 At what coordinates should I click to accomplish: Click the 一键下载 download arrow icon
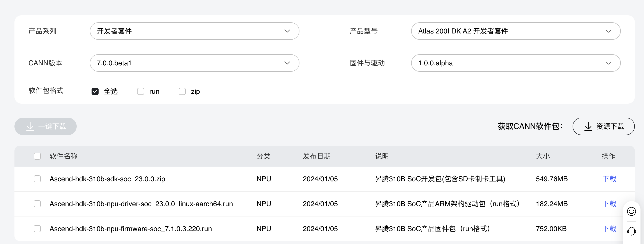tap(30, 126)
